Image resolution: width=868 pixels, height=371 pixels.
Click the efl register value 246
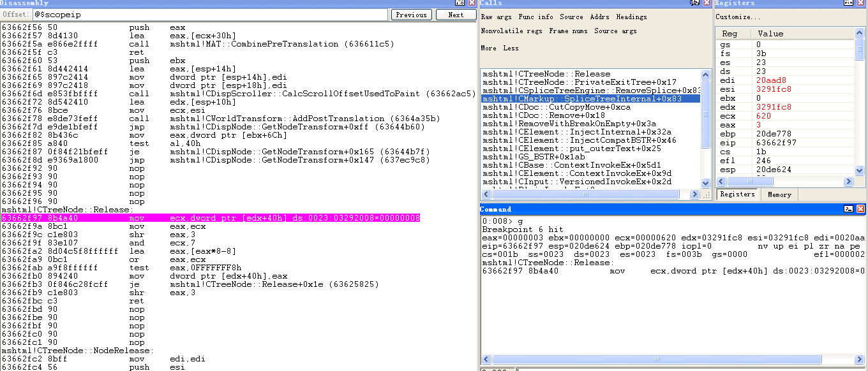point(764,161)
